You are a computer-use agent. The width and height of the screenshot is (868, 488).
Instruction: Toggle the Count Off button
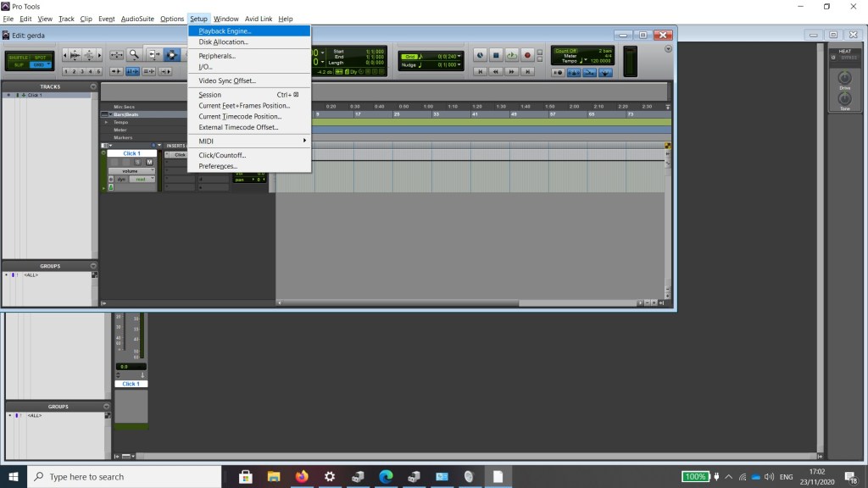click(x=565, y=51)
